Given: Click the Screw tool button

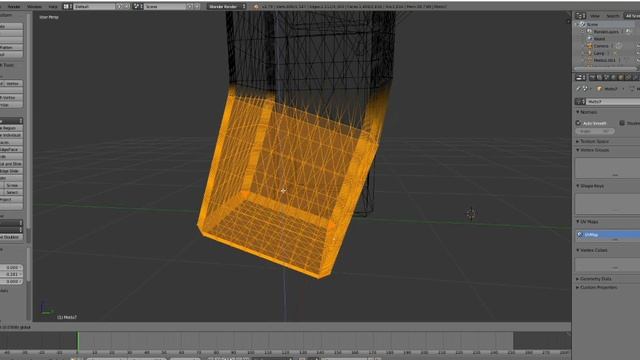Looking at the screenshot, I should click(x=13, y=185).
